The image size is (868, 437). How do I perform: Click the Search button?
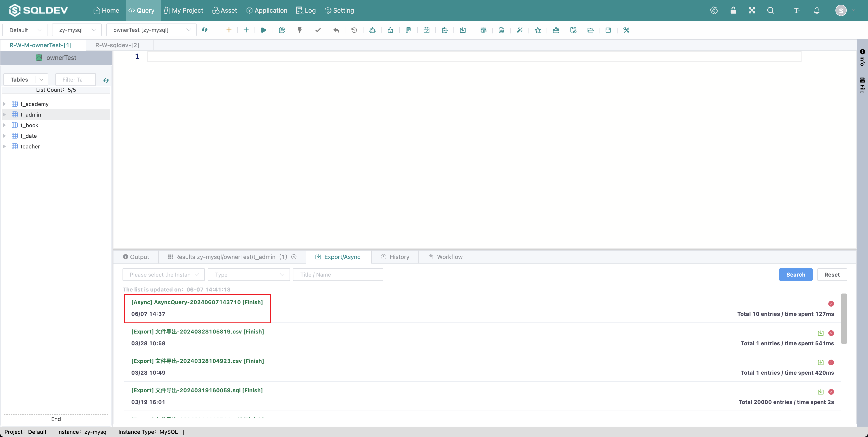796,275
